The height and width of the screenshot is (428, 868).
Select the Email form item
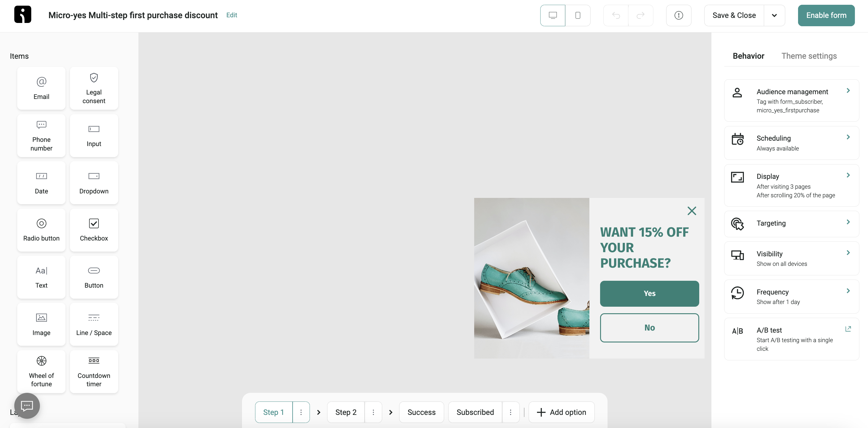click(x=41, y=88)
